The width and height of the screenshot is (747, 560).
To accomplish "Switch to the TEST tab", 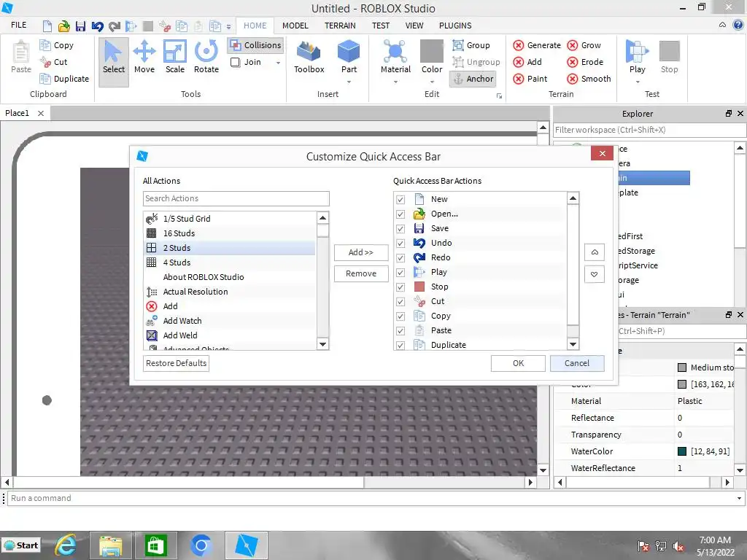I will [381, 26].
